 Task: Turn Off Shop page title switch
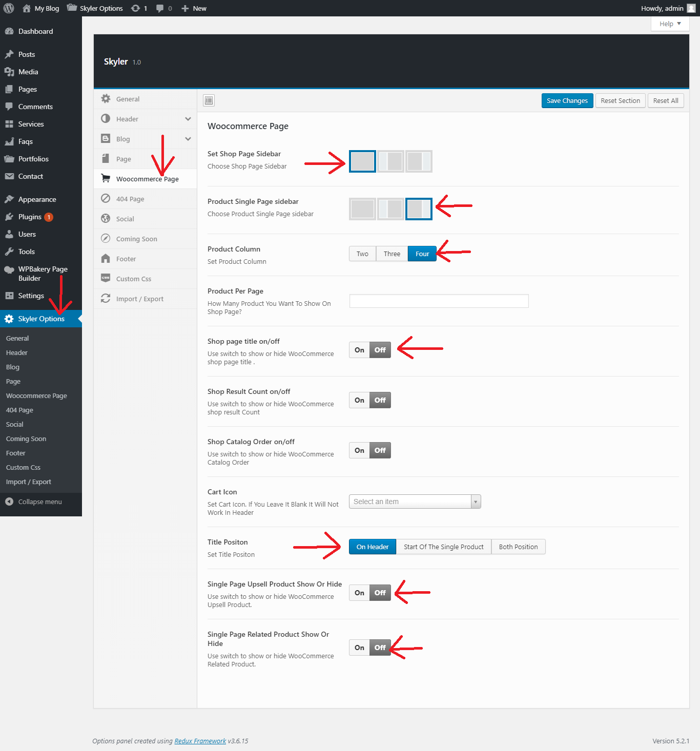[380, 350]
